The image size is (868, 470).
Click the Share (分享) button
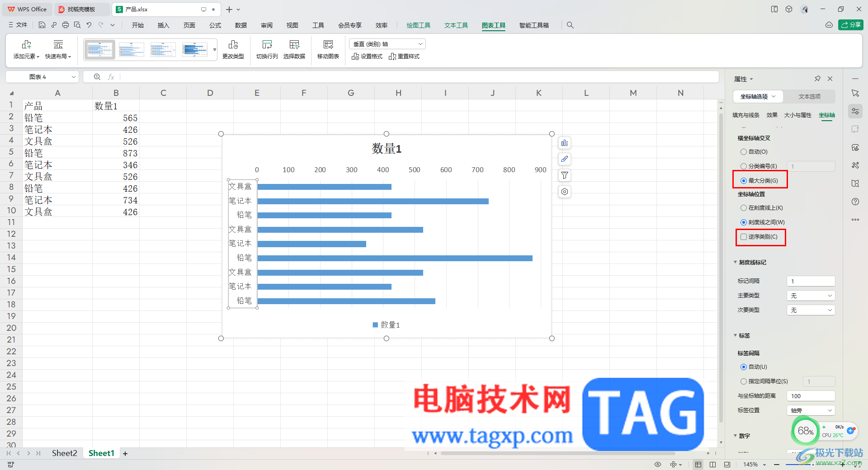[x=851, y=25]
